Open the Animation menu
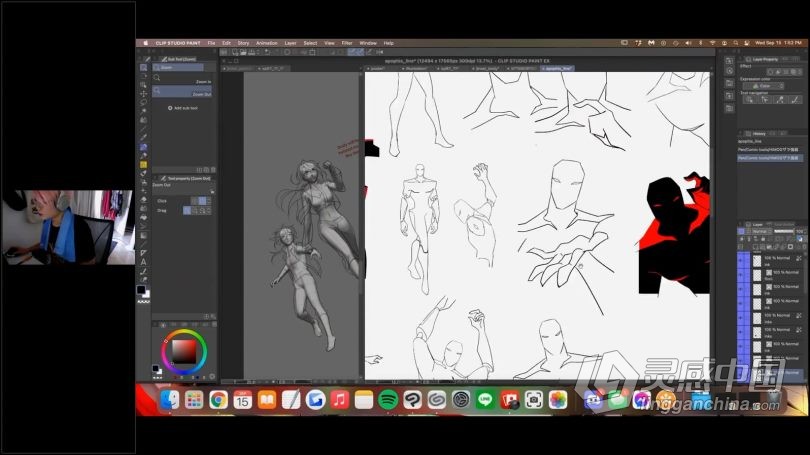 267,43
